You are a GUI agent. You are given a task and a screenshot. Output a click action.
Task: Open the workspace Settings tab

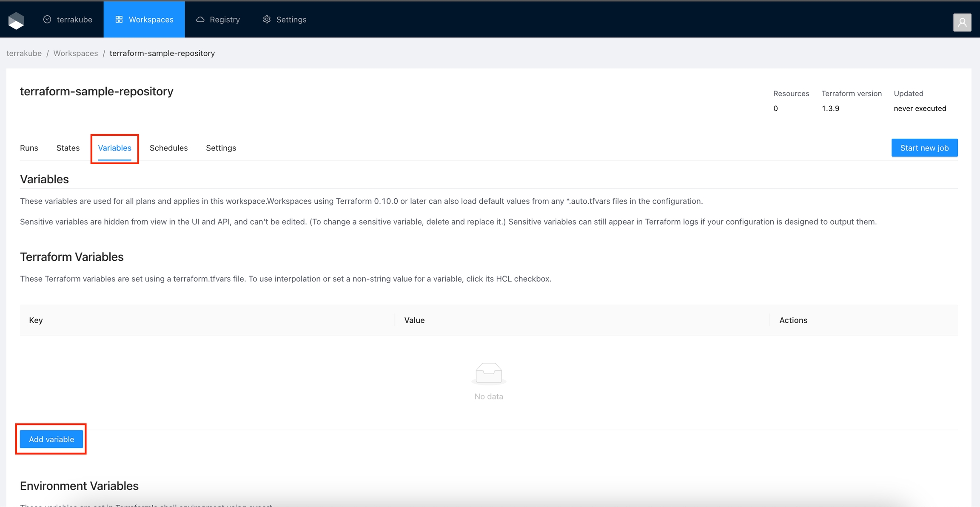point(221,148)
